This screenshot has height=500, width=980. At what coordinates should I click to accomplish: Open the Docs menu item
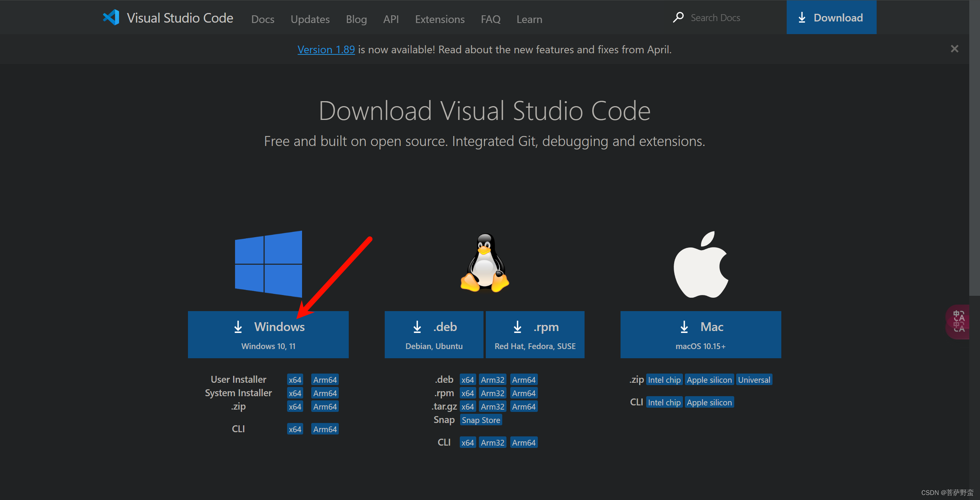(263, 19)
